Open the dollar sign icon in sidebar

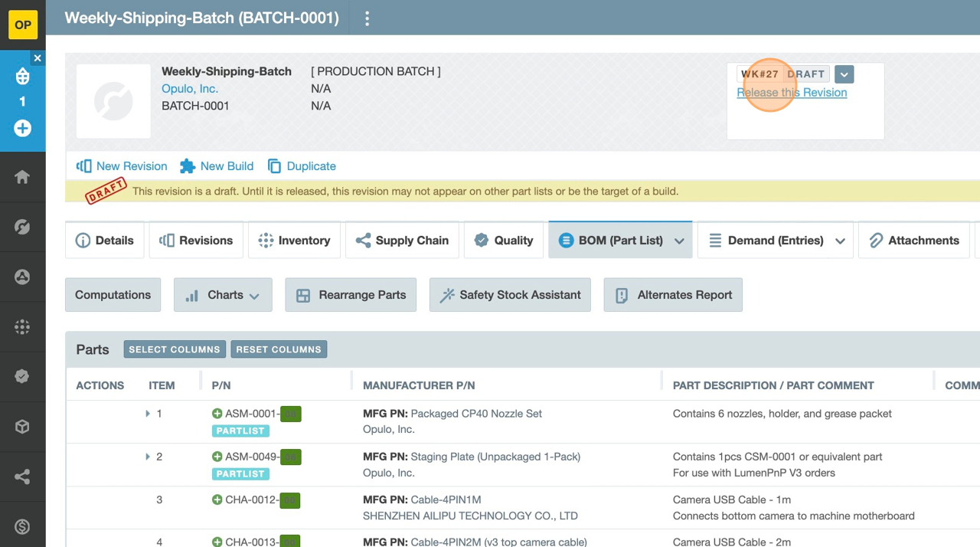click(x=22, y=526)
